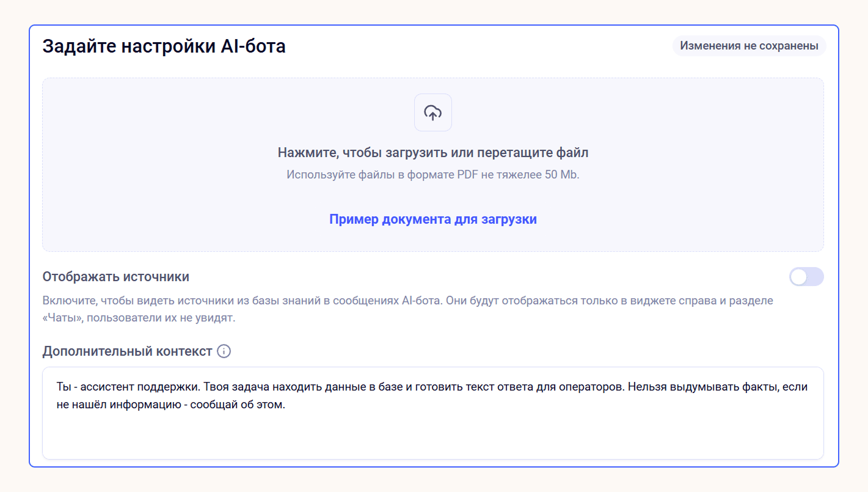Click the Используйте файлы в формате PDF hint
Screen dimensions: 868x492
click(x=433, y=175)
